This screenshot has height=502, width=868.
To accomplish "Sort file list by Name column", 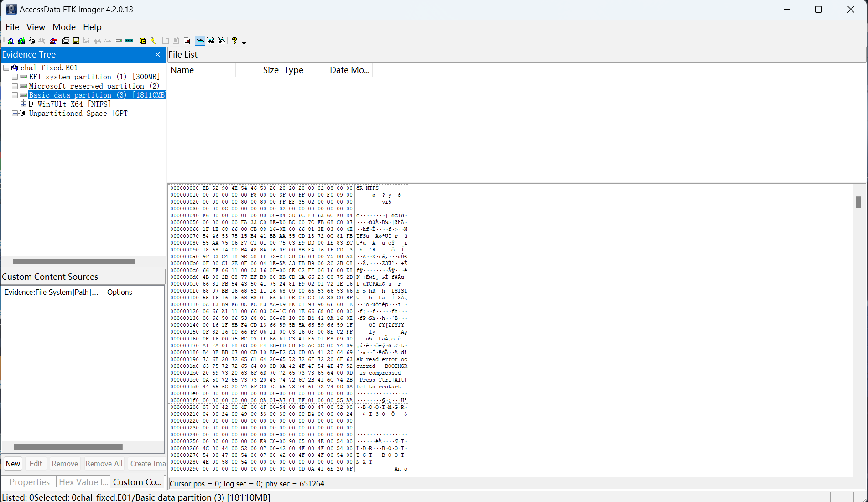I will coord(202,70).
